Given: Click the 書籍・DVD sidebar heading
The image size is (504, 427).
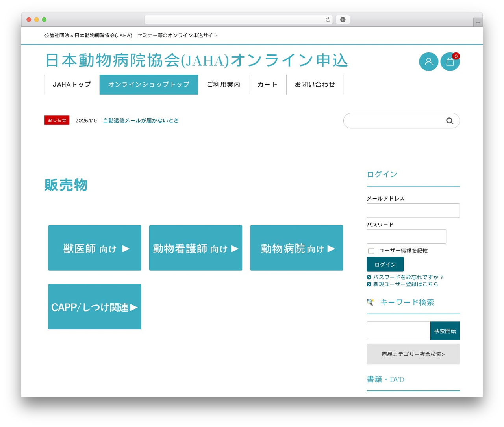Looking at the screenshot, I should click(385, 379).
